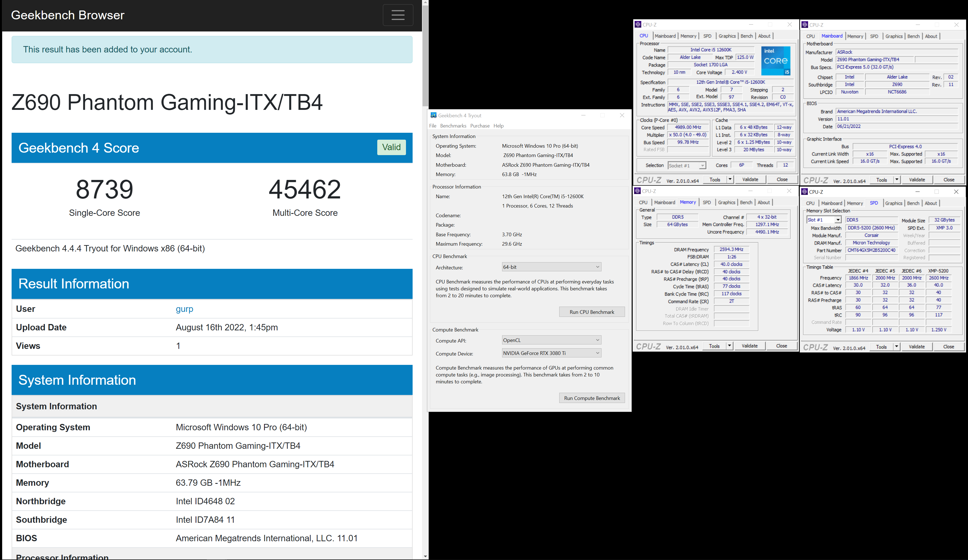Click the scrollbar up arrow
The image size is (968, 560).
[425, 3]
